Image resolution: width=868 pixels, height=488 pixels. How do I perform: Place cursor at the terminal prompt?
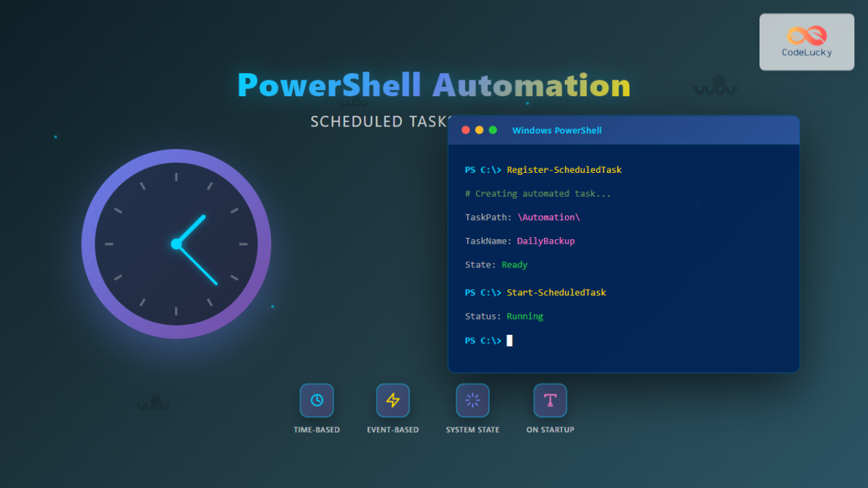pyautogui.click(x=509, y=340)
